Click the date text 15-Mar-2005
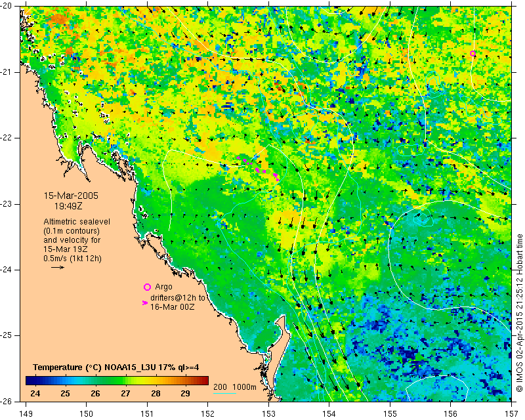The width and height of the screenshot is (525, 420). (x=71, y=196)
